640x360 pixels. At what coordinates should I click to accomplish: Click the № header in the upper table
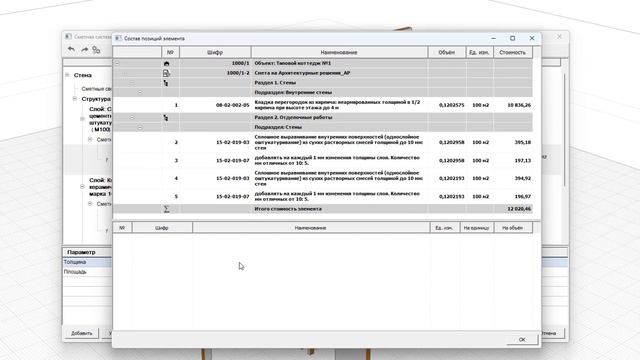(x=170, y=52)
